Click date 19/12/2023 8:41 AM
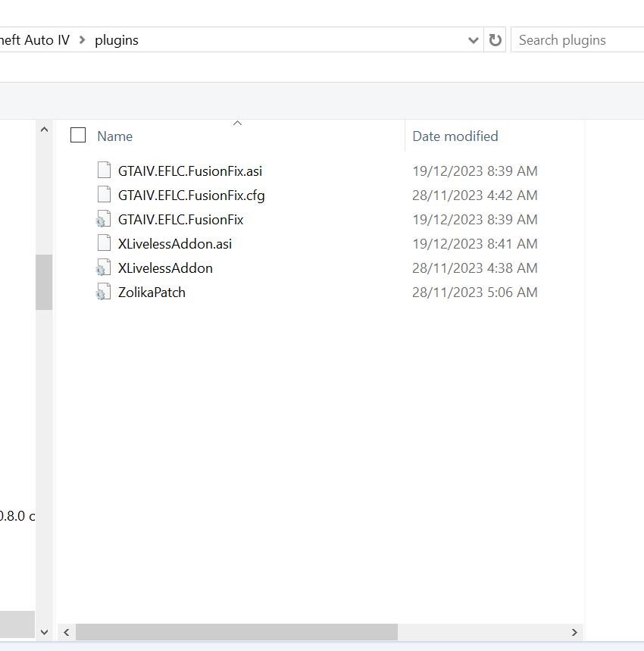The width and height of the screenshot is (644, 651). click(475, 244)
